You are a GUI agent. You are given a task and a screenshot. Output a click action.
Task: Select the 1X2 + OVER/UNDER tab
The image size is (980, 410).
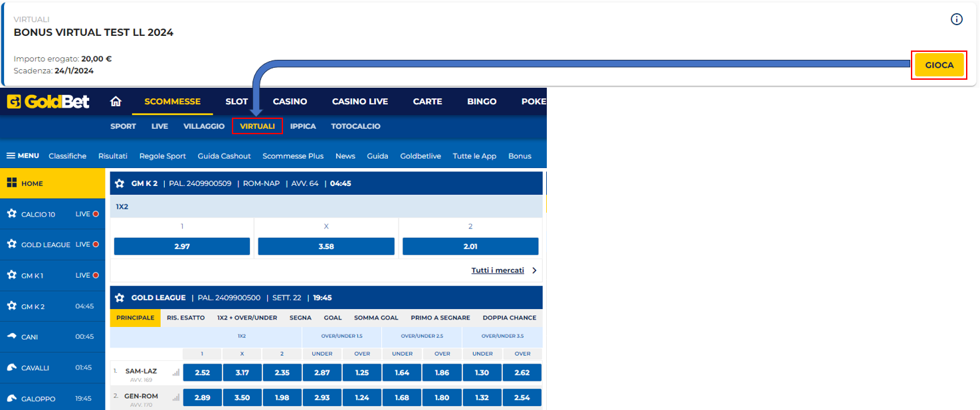(x=247, y=318)
